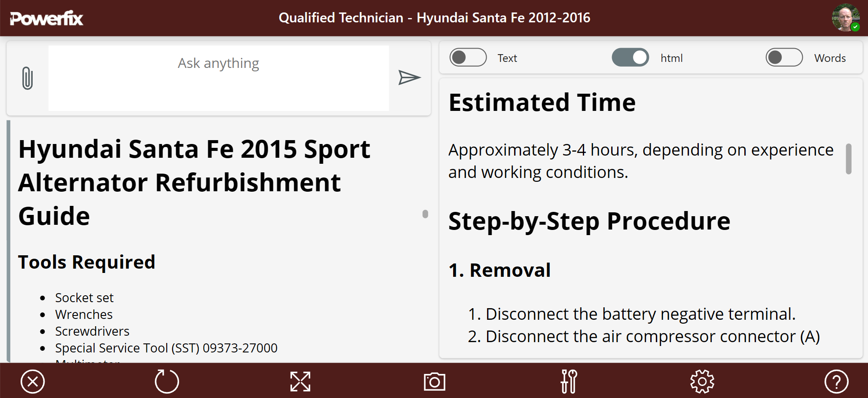
Task: Click the 'Socket set' list item
Action: (84, 298)
